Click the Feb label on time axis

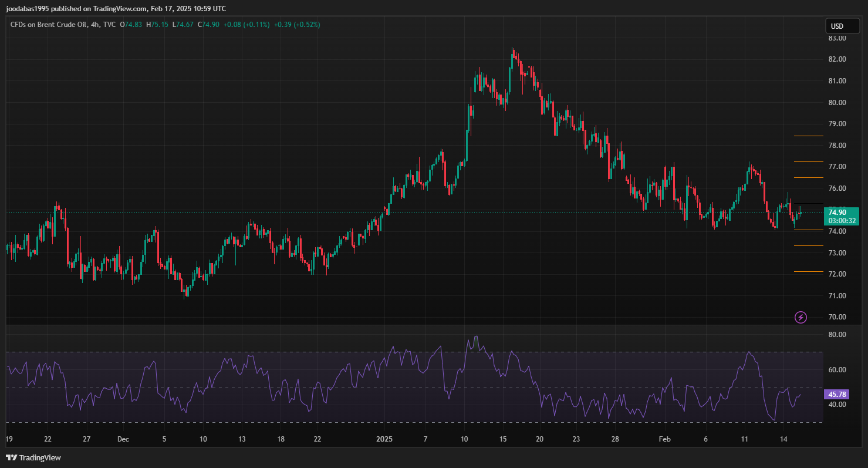coord(664,439)
